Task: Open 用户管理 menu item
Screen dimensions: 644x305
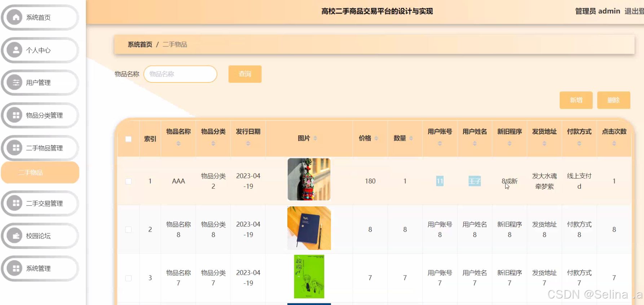Action: 40,82
